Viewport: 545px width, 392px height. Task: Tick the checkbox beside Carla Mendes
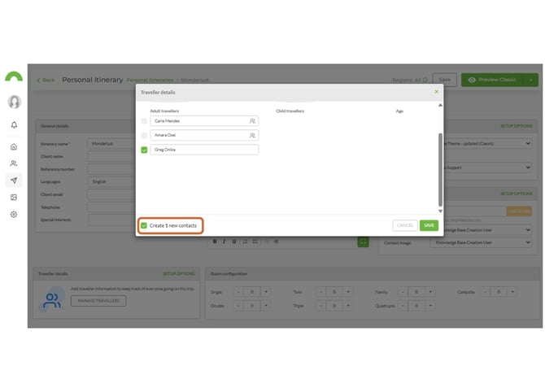pos(144,121)
